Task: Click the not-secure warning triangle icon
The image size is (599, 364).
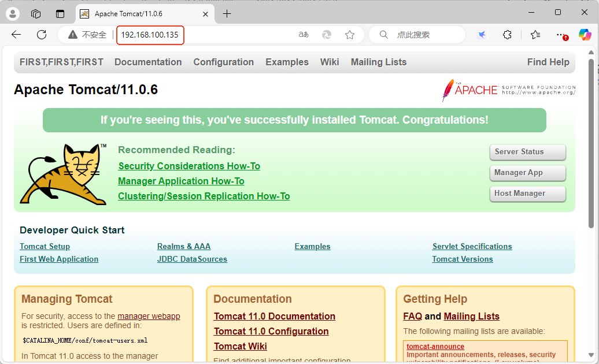Action: pyautogui.click(x=73, y=35)
